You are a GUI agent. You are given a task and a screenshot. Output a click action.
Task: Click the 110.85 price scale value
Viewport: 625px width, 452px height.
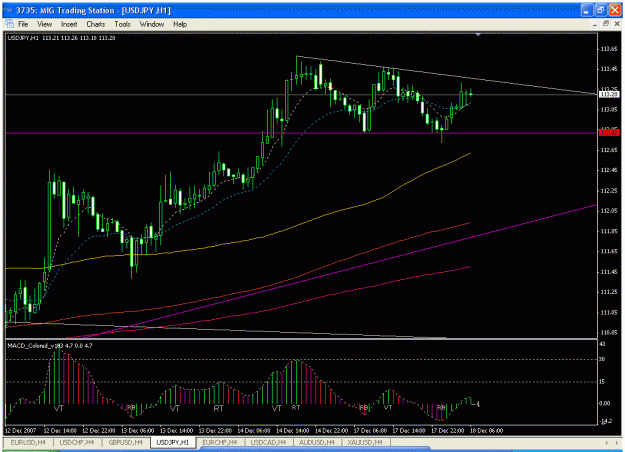(609, 332)
